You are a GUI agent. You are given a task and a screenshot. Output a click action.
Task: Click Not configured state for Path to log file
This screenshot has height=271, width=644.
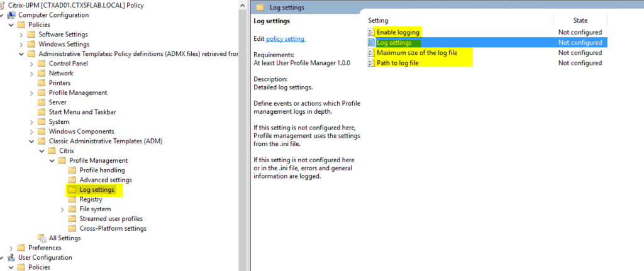point(580,63)
